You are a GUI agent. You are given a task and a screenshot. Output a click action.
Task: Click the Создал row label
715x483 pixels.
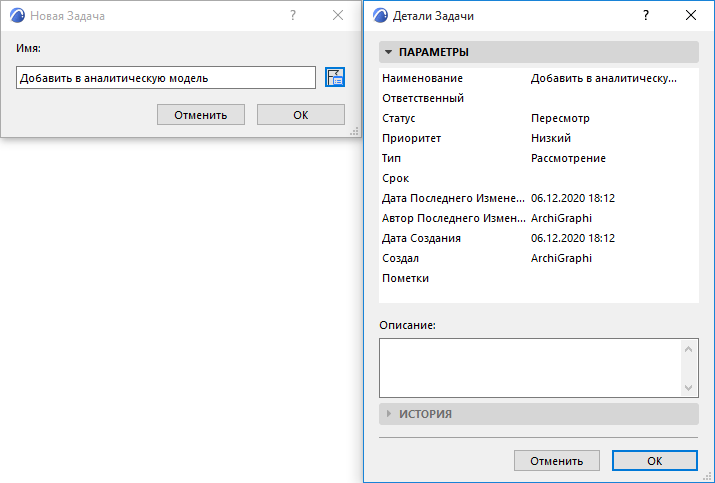click(x=400, y=258)
